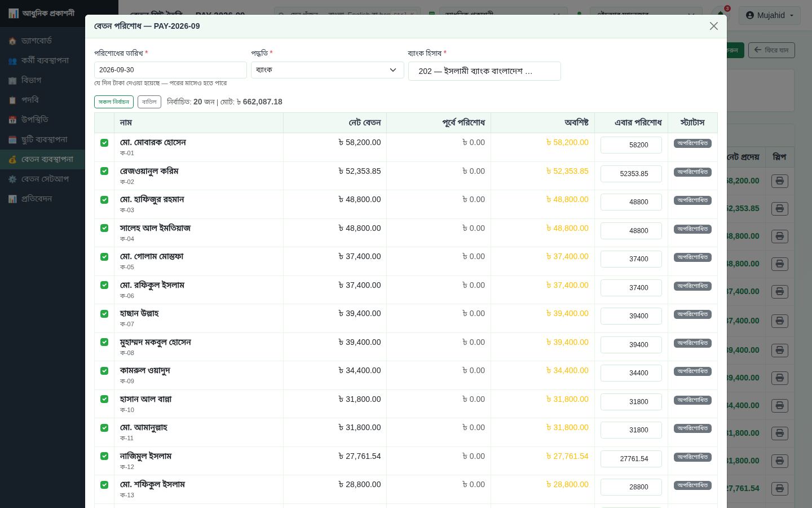Print slip for background row ending 4,400.00
Image resolution: width=812 pixels, height=508 pixels.
tap(780, 406)
